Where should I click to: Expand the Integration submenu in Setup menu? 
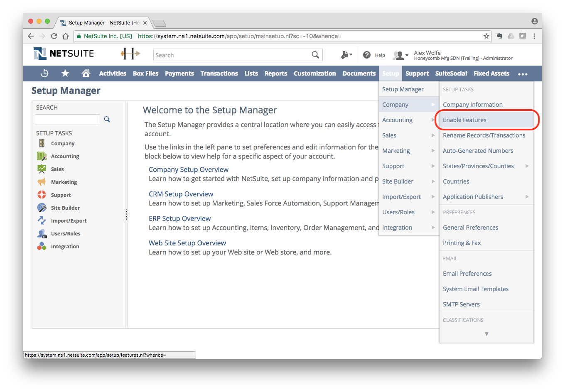click(x=433, y=228)
